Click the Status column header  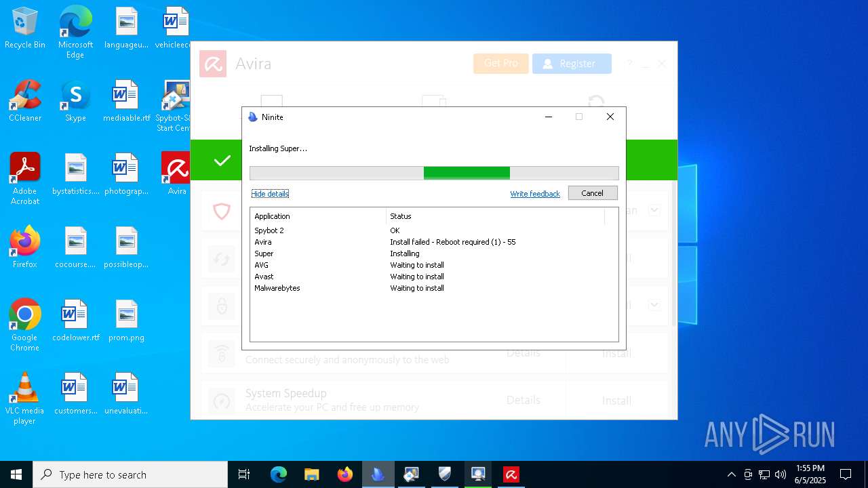click(x=495, y=216)
